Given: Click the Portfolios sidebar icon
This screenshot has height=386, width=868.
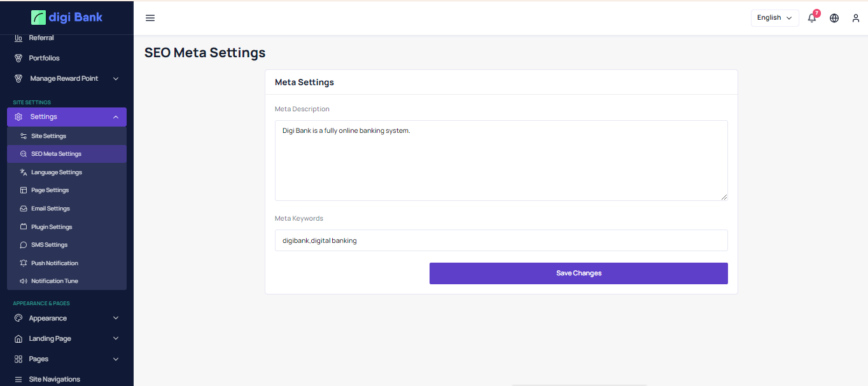Looking at the screenshot, I should 18,58.
